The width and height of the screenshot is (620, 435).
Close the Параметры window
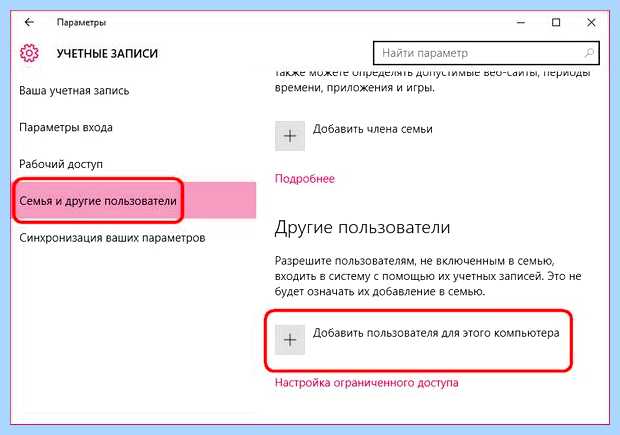coord(591,23)
